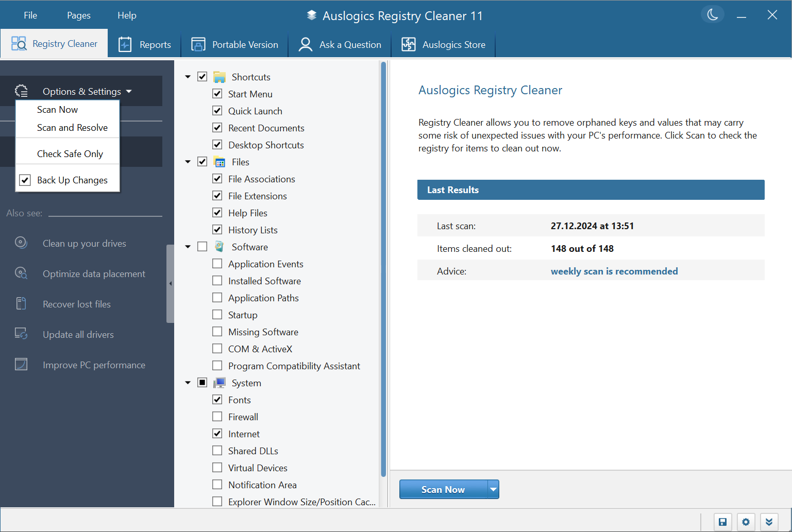The height and width of the screenshot is (532, 792).
Task: Open settings gear icon in status bar
Action: [x=746, y=522]
